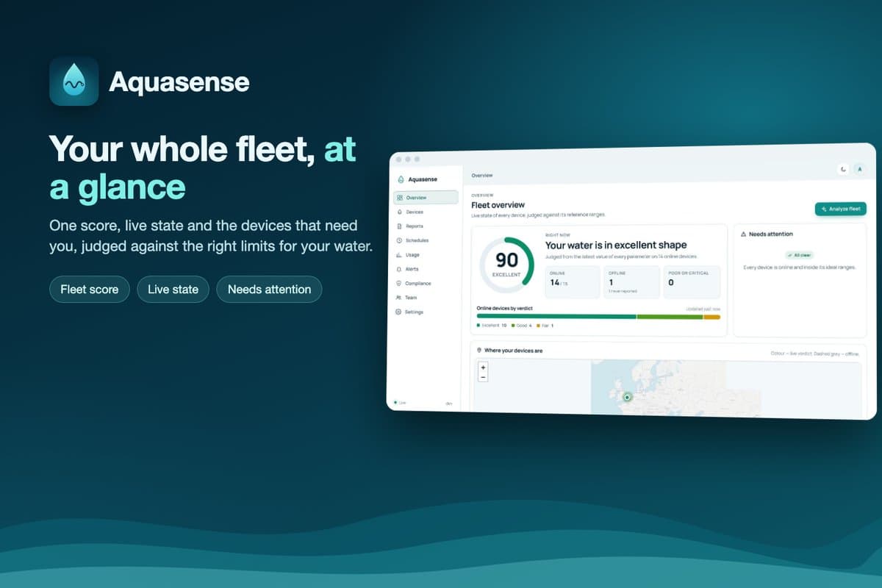Click the orange Fair segment of verdict bar
The height and width of the screenshot is (588, 882).
pos(711,317)
